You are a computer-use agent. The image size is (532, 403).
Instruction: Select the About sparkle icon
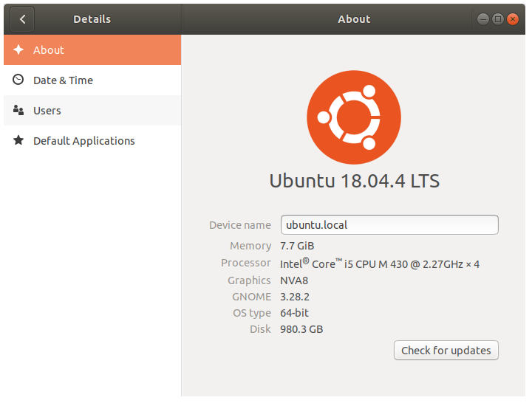[18, 50]
